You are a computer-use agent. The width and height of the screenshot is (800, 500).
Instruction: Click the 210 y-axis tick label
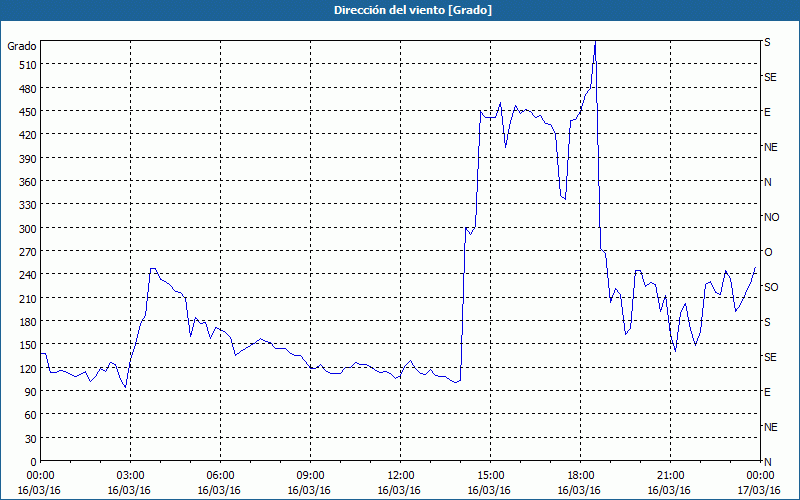(x=28, y=298)
